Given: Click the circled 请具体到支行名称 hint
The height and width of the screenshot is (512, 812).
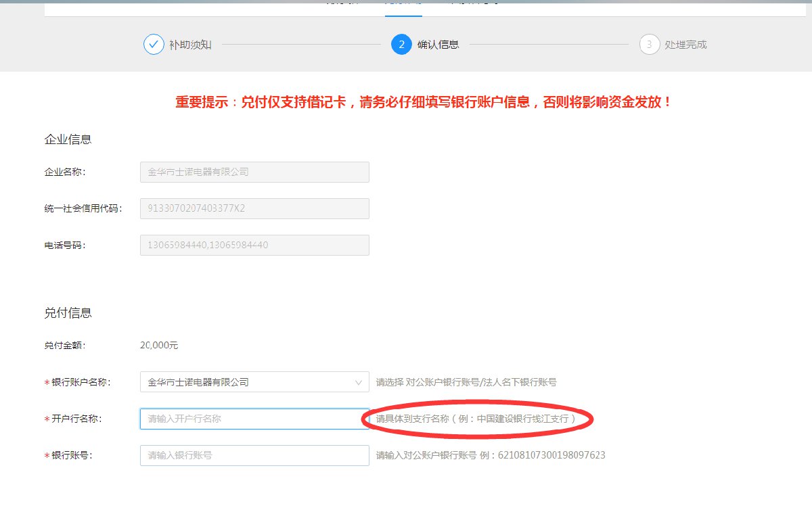Looking at the screenshot, I should pyautogui.click(x=476, y=419).
